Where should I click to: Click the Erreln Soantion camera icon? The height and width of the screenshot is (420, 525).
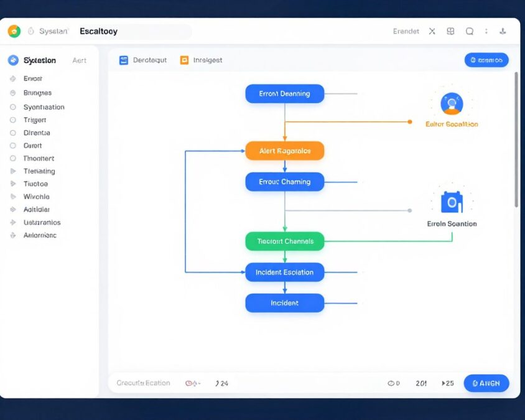tap(452, 201)
